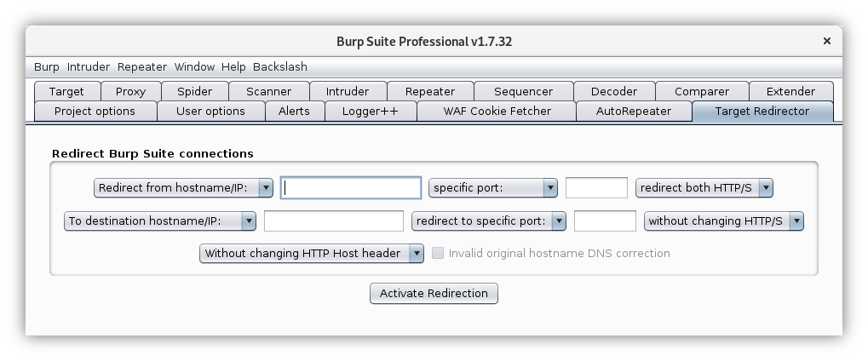Switch to the Sequencer tab
The image size is (868, 361).
(523, 91)
